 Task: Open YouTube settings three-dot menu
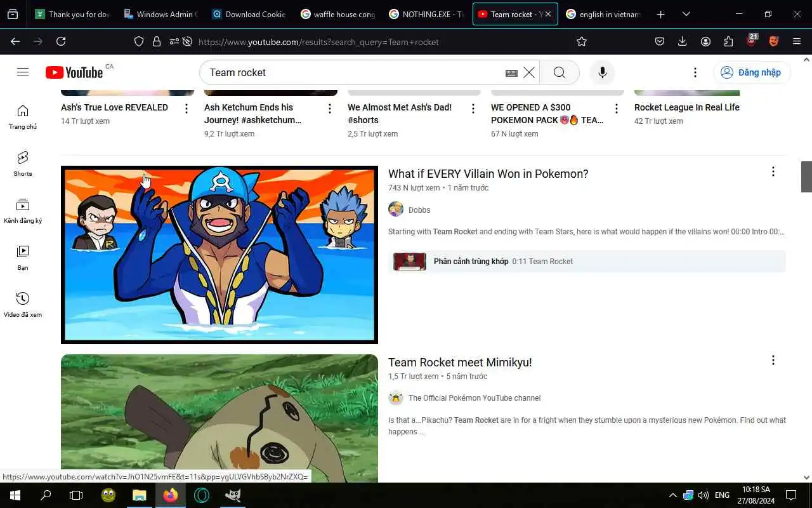[x=695, y=72]
